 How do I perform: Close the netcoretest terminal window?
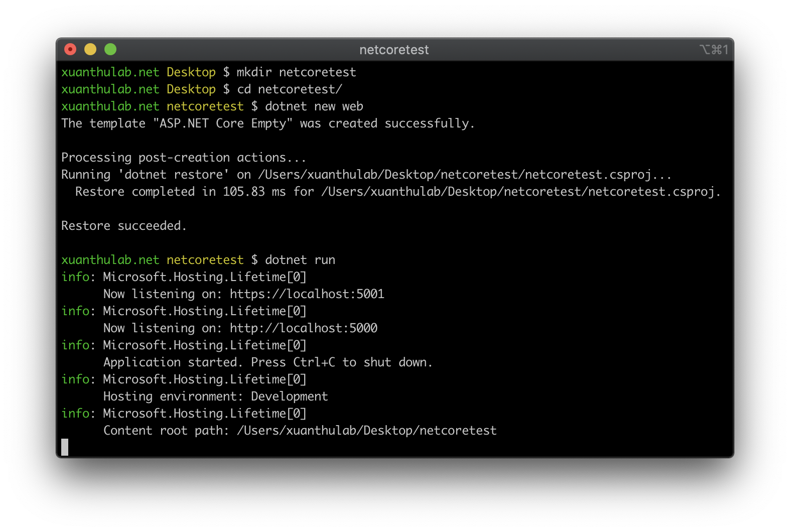(x=70, y=49)
